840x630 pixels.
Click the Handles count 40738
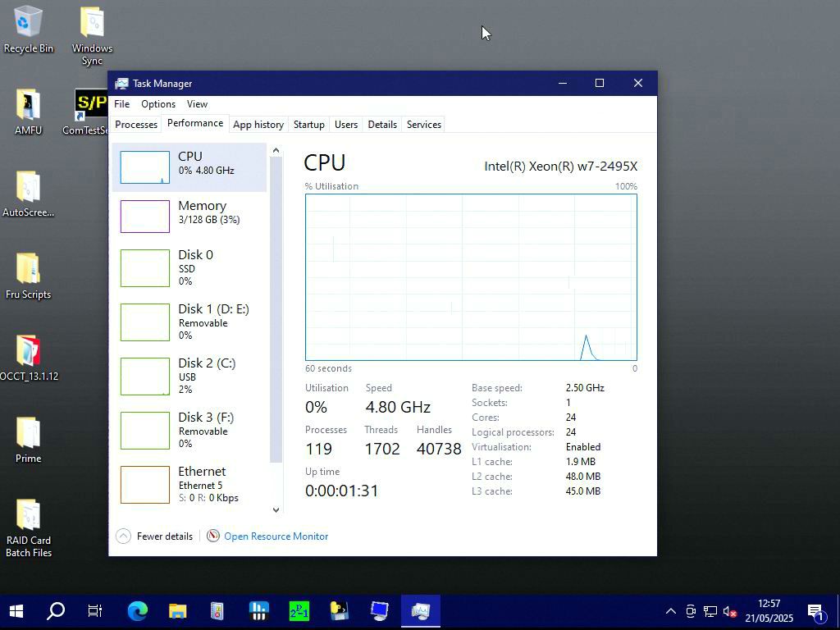point(439,449)
